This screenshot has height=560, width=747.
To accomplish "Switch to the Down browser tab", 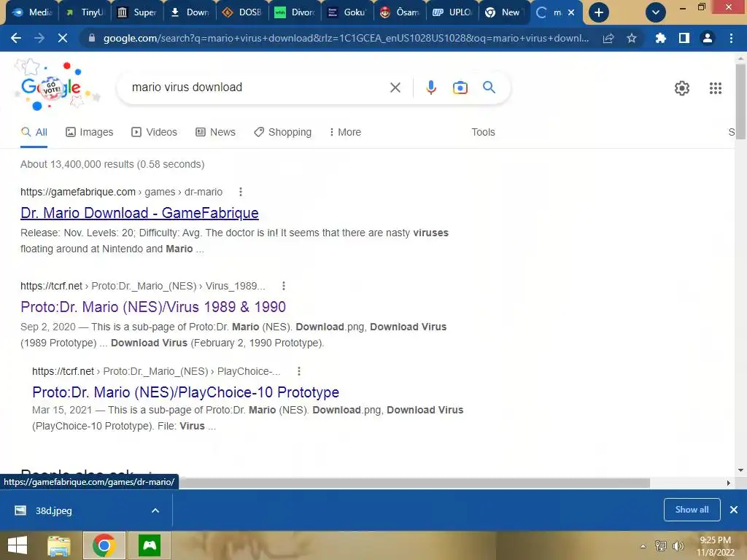I will click(190, 12).
